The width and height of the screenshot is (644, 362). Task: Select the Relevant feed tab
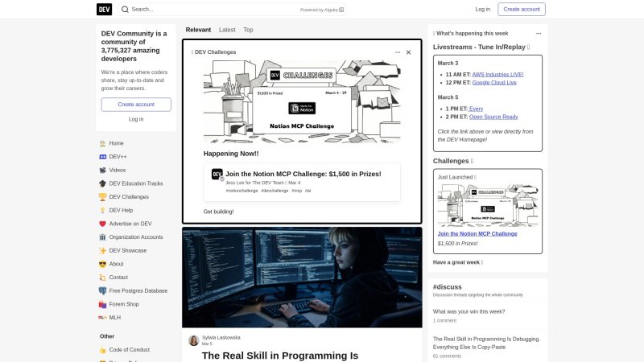(x=198, y=30)
